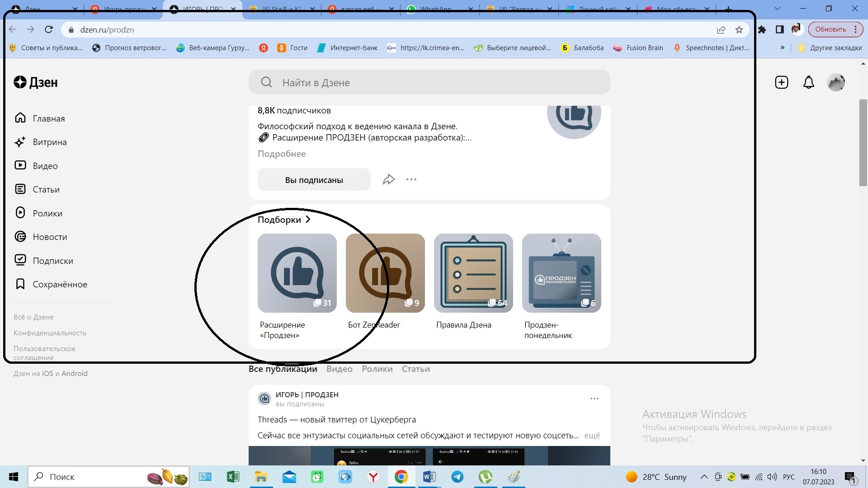
Task: Open the channel three-dots menu
Action: pos(411,179)
